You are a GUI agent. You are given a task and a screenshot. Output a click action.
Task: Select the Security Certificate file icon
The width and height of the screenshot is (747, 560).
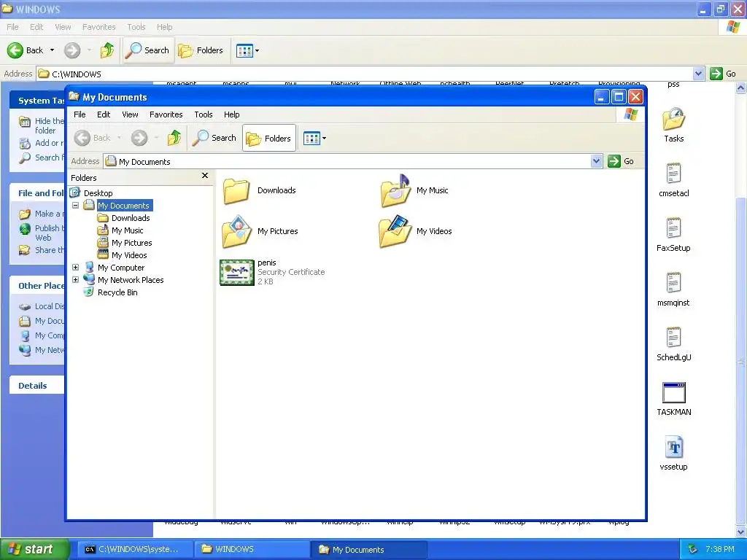[237, 273]
